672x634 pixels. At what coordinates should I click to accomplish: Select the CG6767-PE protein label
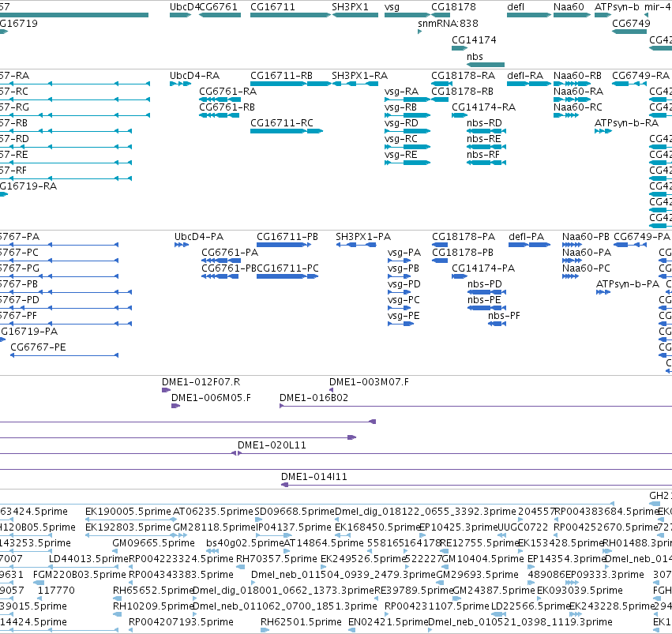[x=38, y=347]
